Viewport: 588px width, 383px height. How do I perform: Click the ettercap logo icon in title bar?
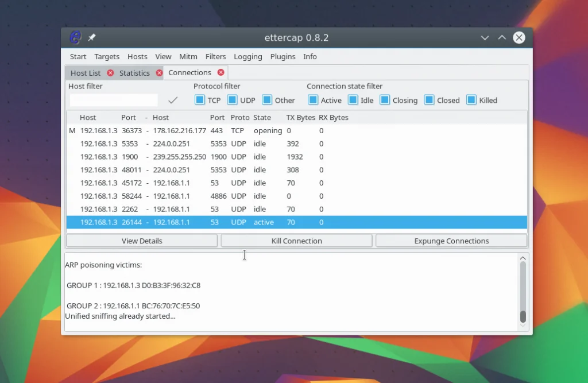coord(75,38)
